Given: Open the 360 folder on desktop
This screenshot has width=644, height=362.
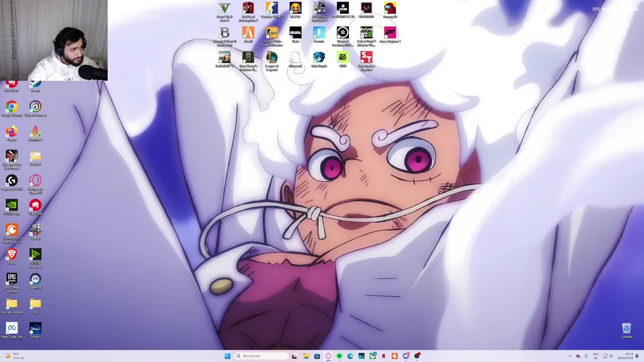Looking at the screenshot, I should coord(35,306).
